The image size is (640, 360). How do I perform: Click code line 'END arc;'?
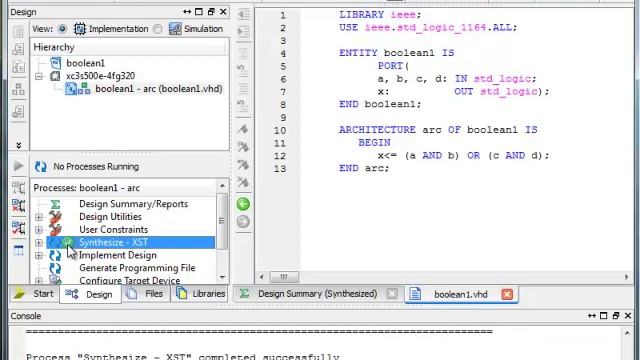pyautogui.click(x=364, y=168)
